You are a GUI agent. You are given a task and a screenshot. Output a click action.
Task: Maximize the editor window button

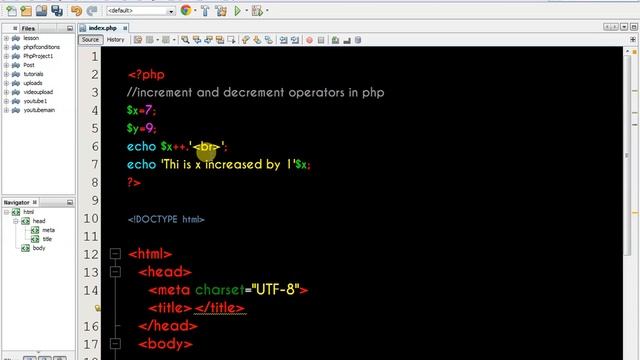633,27
